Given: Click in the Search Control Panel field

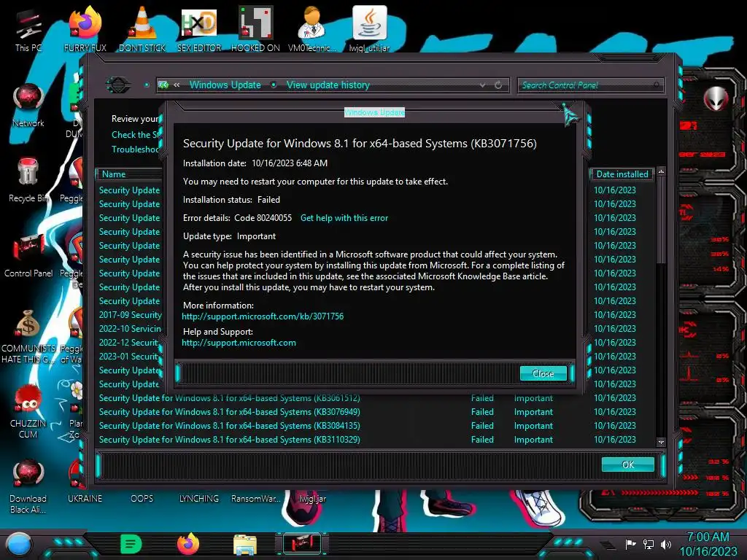Looking at the screenshot, I should [589, 85].
